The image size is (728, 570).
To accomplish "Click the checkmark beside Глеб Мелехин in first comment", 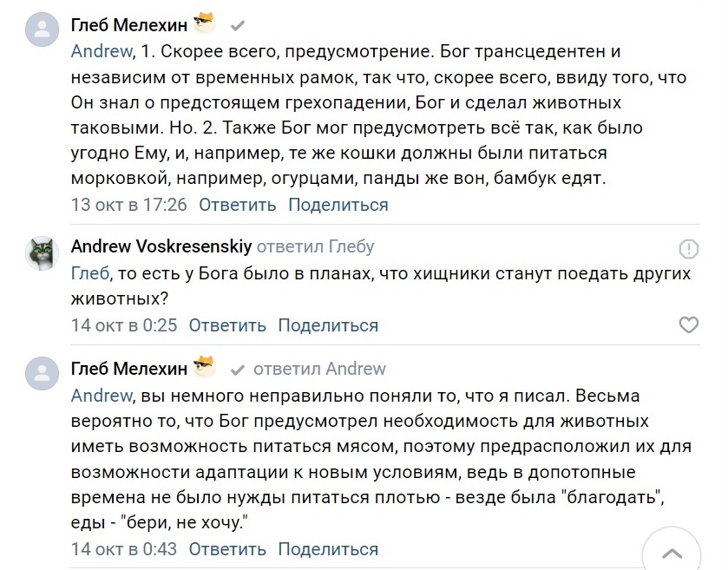I will [x=238, y=26].
